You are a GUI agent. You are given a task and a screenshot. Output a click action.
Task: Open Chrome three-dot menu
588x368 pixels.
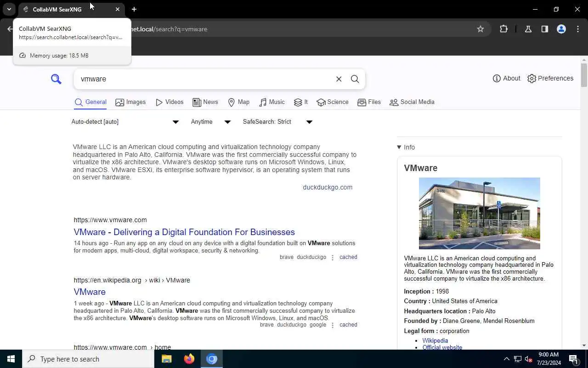coord(578,29)
